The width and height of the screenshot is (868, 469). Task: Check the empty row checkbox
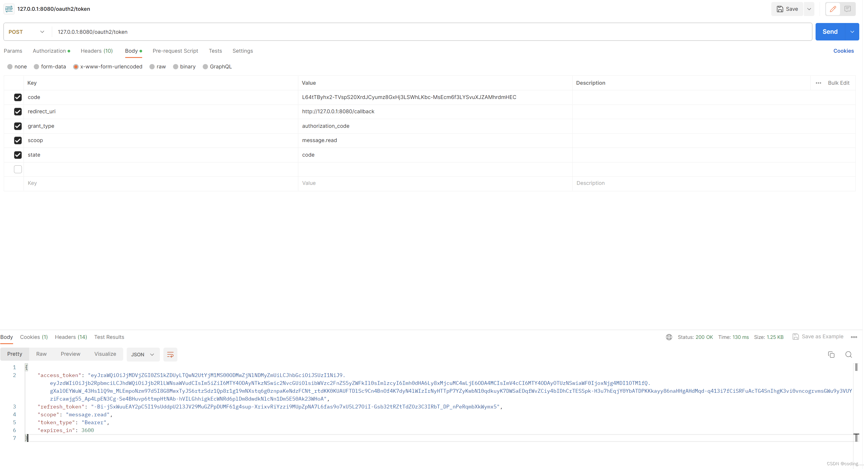tap(18, 169)
